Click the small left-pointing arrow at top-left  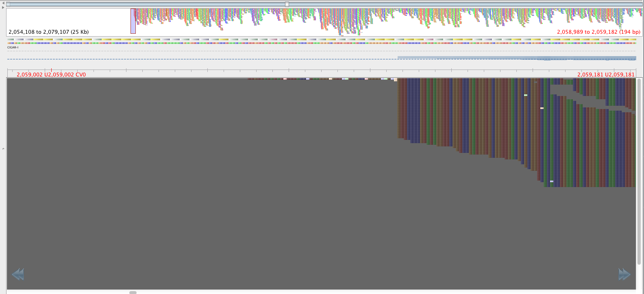[x=3, y=3]
